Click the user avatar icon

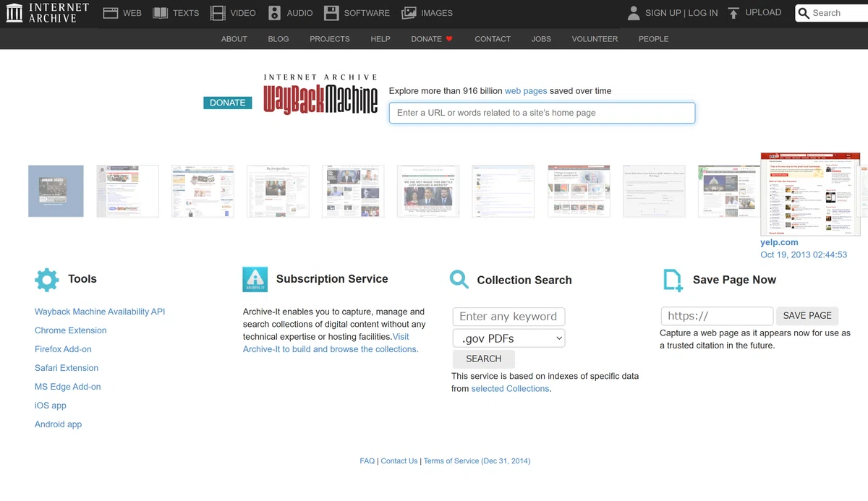point(634,13)
